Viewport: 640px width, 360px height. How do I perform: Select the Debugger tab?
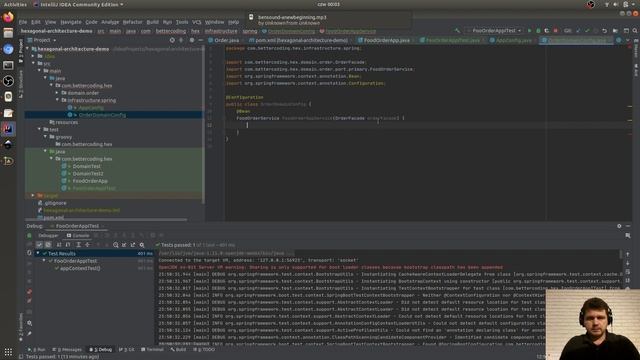click(48, 236)
